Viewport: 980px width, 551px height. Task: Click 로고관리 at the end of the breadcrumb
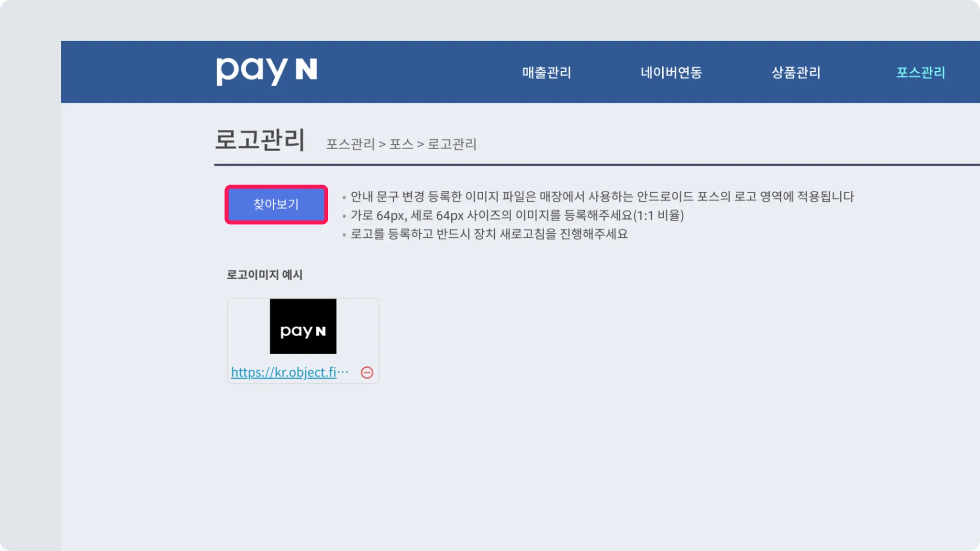point(452,144)
